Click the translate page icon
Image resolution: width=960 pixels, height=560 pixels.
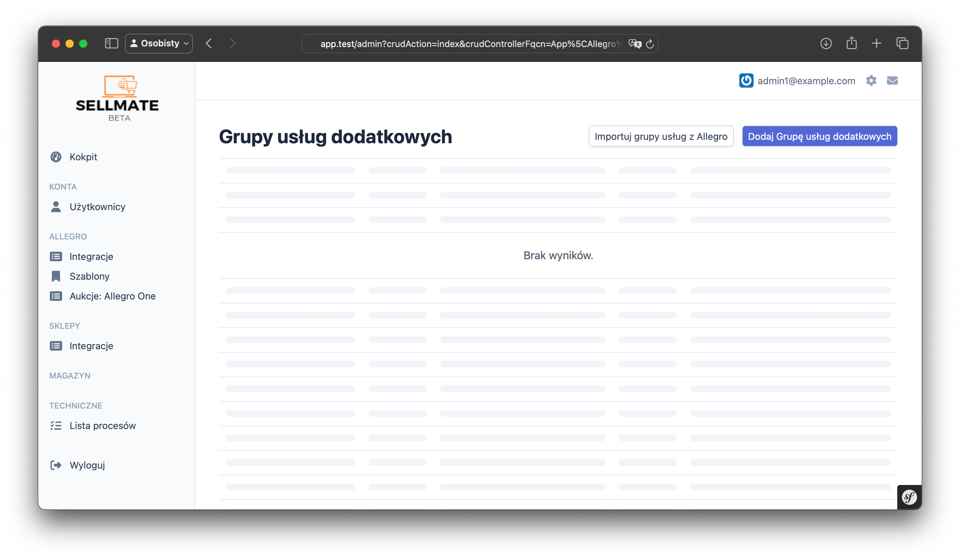pos(635,44)
